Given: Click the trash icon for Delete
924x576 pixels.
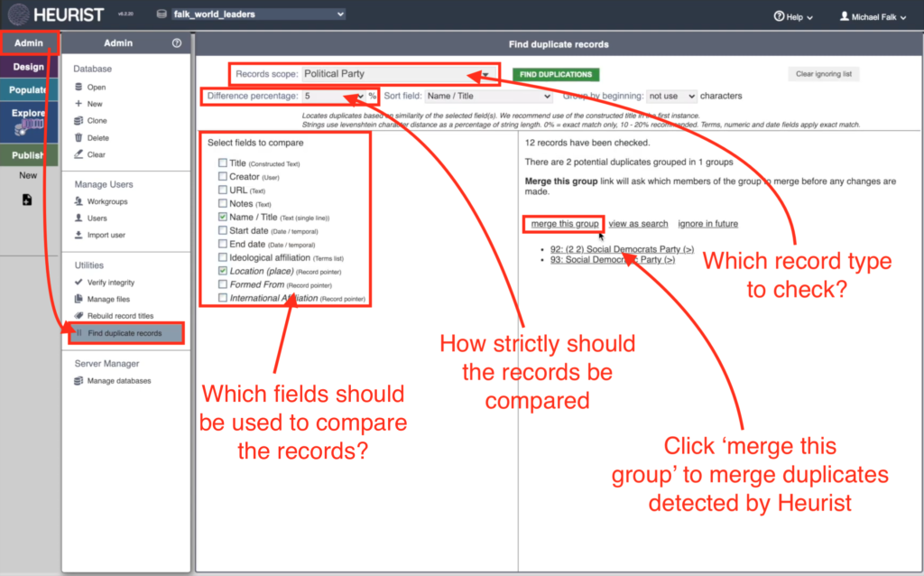Looking at the screenshot, I should pyautogui.click(x=79, y=137).
